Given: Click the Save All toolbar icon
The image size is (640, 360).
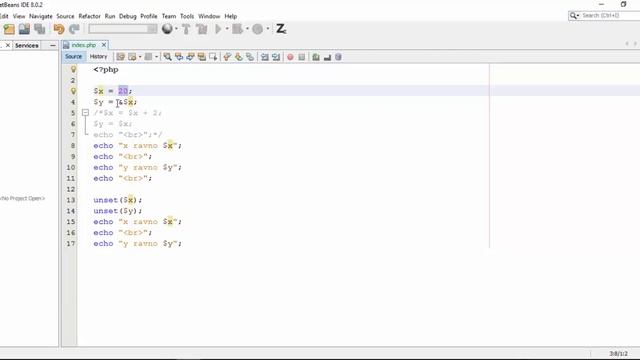Looking at the screenshot, I should coord(40,29).
